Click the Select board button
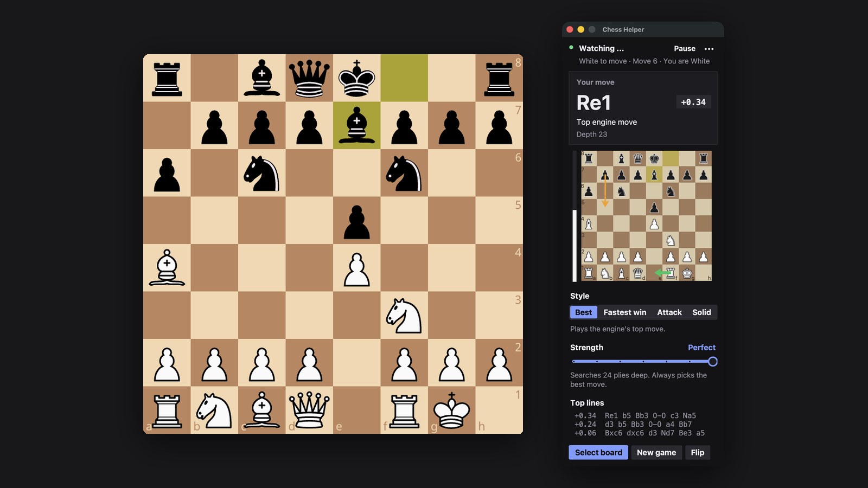The height and width of the screenshot is (488, 868). coord(598,453)
